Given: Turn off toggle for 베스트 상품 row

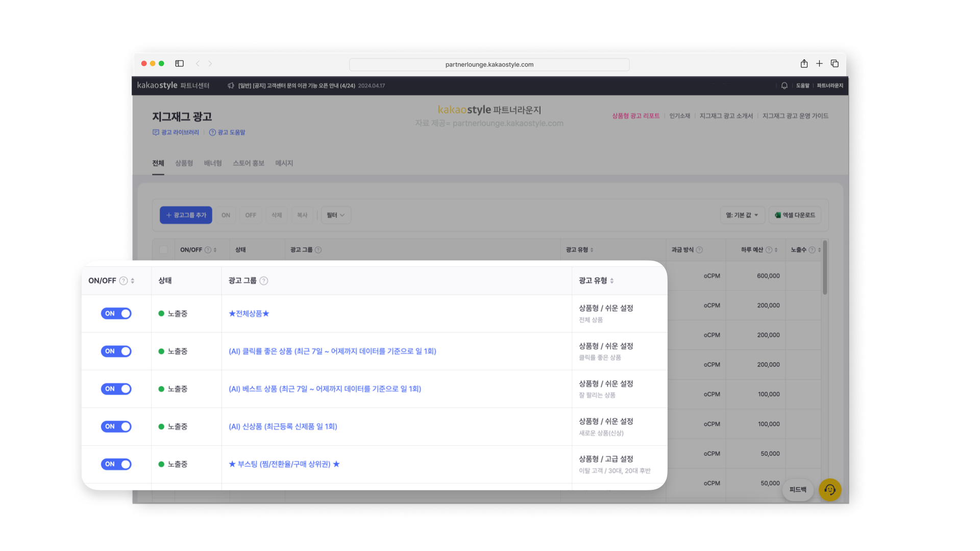Looking at the screenshot, I should tap(116, 389).
